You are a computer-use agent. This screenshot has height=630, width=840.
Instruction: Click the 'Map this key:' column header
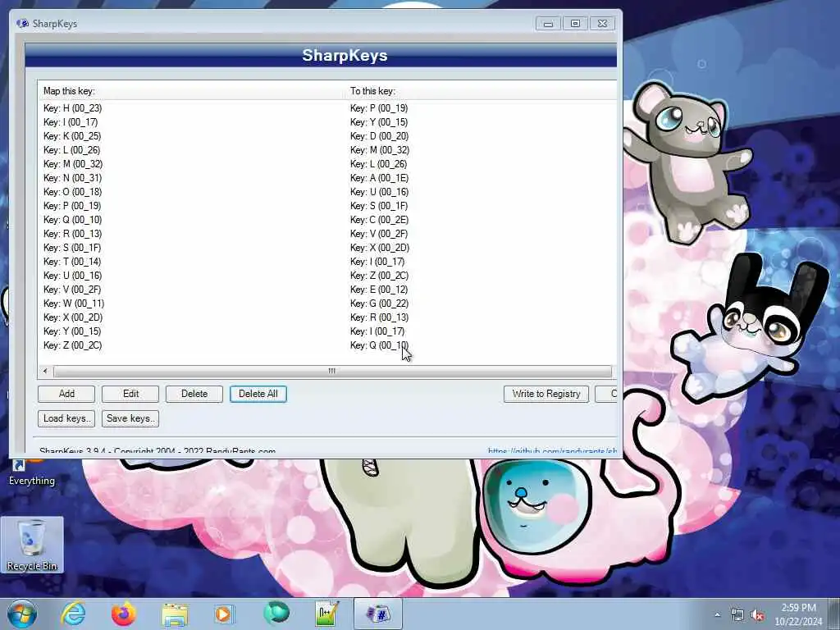tap(193, 91)
